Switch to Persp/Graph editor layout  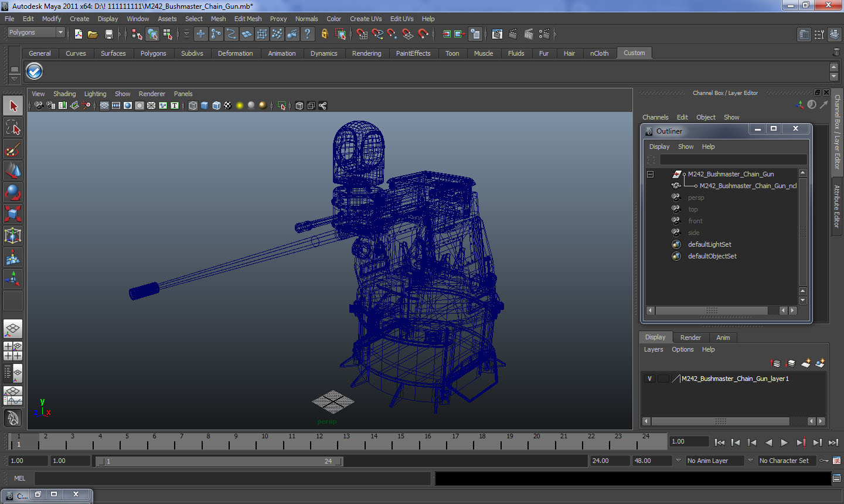click(13, 396)
